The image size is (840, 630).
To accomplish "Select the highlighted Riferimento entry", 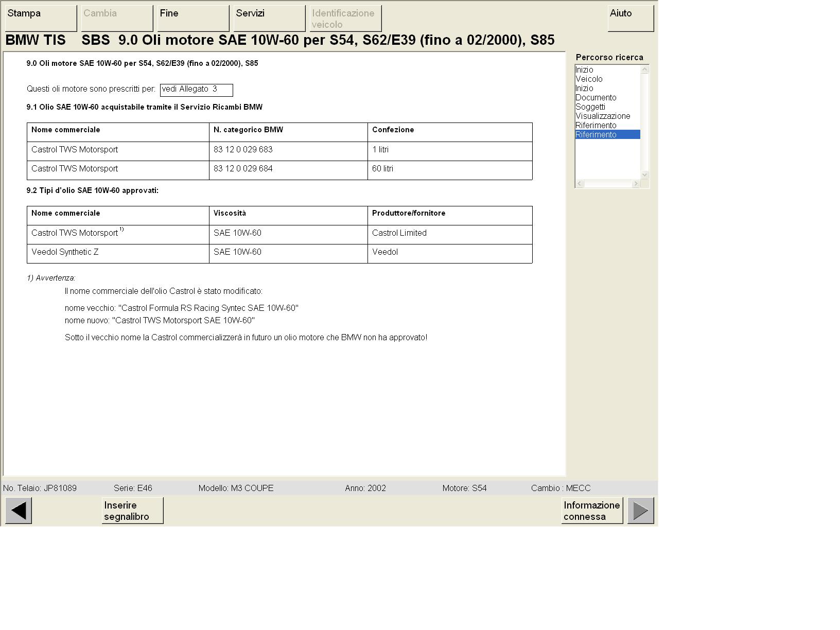I will (607, 135).
